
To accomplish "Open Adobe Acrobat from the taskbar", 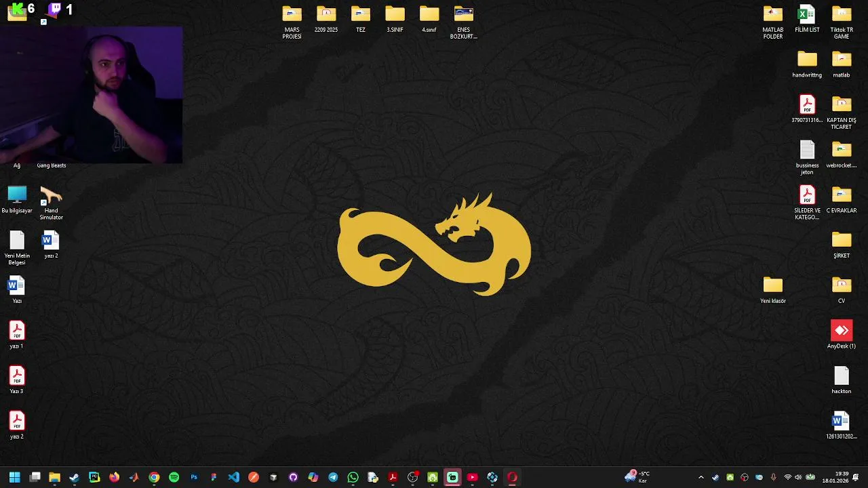I will [x=393, y=477].
